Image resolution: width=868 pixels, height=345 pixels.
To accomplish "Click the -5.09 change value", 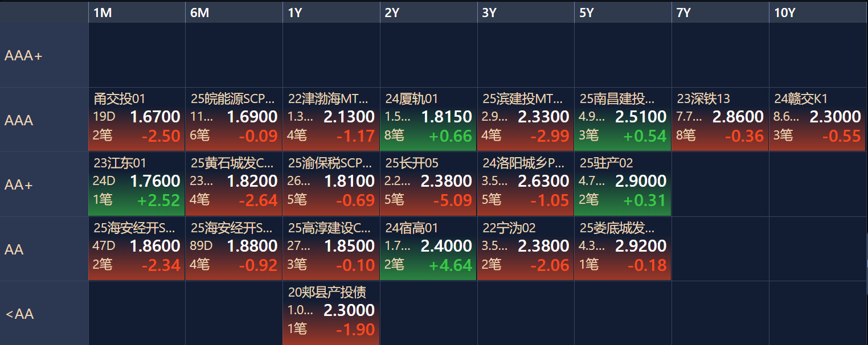I will click(x=452, y=201).
